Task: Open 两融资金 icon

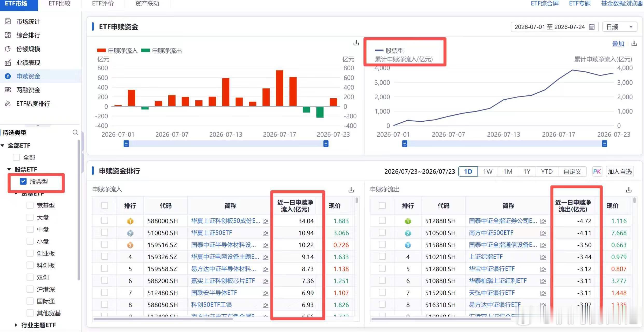Action: pyautogui.click(x=8, y=90)
